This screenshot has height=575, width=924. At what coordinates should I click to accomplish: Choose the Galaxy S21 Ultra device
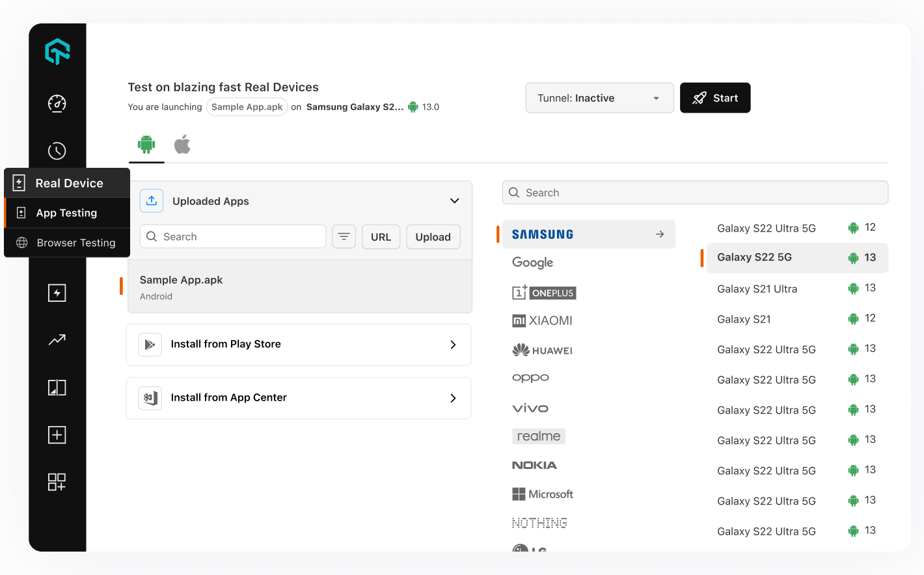point(757,289)
